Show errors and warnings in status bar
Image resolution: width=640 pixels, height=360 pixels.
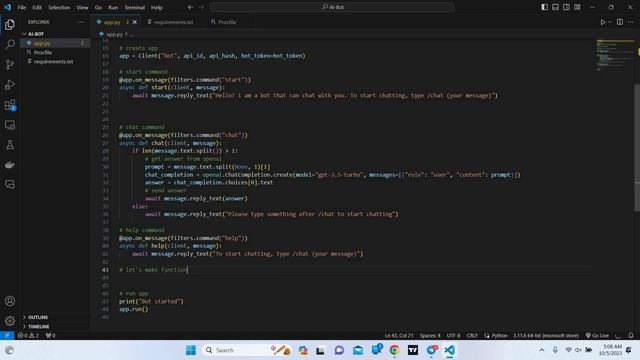click(x=28, y=336)
